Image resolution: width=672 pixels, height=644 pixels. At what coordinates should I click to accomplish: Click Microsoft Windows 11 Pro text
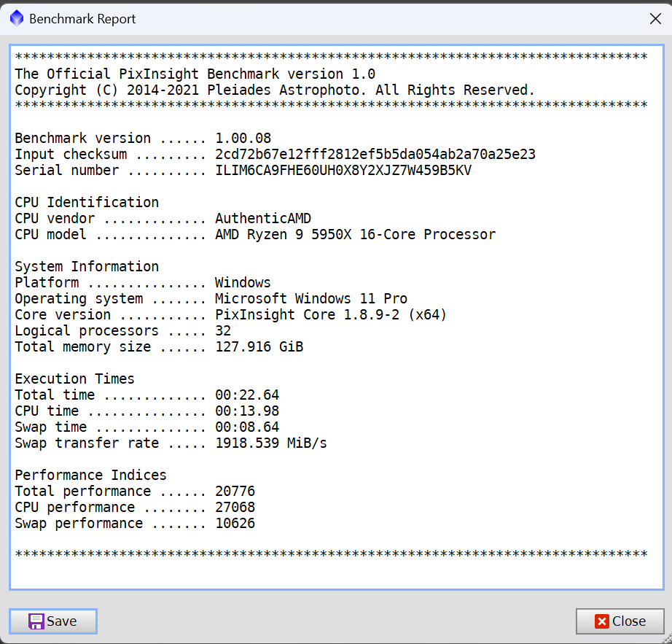coord(310,298)
